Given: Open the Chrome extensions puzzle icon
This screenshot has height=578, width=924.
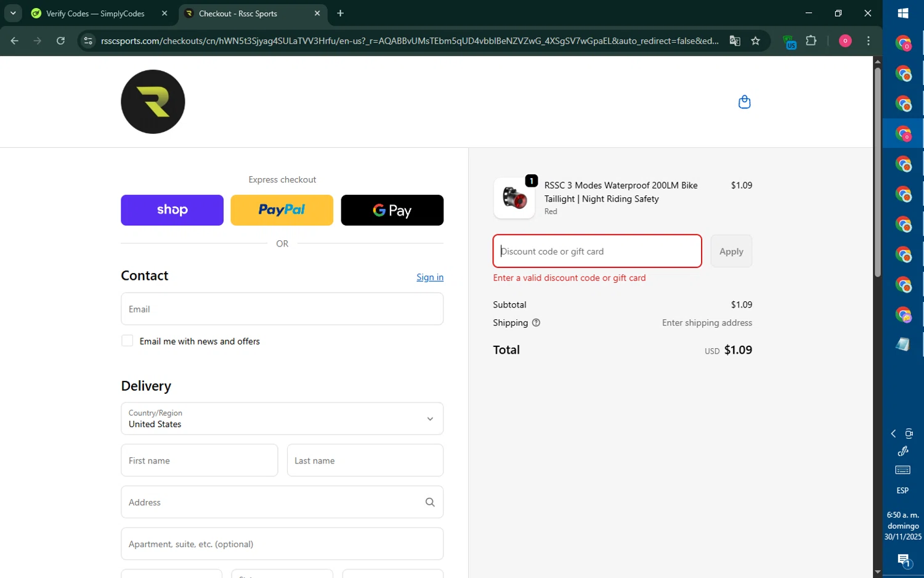Looking at the screenshot, I should tap(811, 41).
